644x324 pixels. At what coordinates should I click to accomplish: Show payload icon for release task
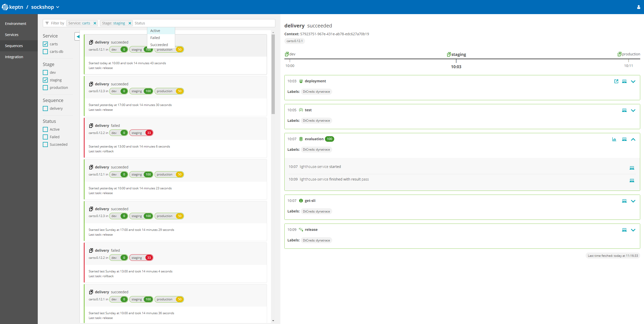pos(624,230)
